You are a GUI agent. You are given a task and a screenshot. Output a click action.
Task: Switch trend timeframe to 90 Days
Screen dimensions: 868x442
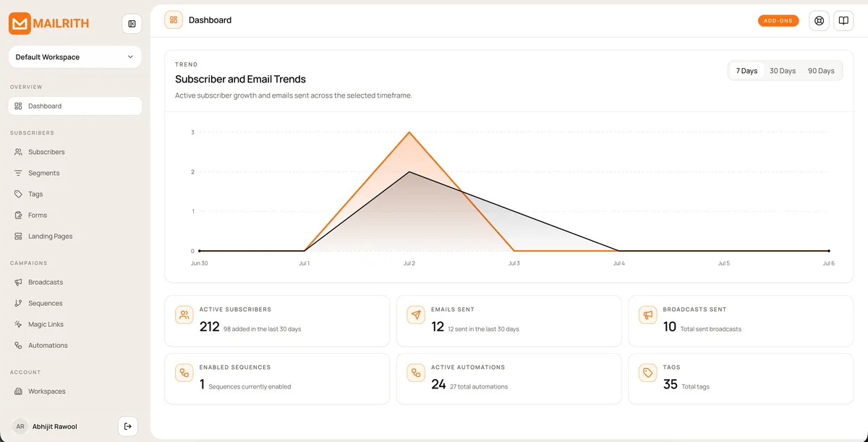click(821, 71)
